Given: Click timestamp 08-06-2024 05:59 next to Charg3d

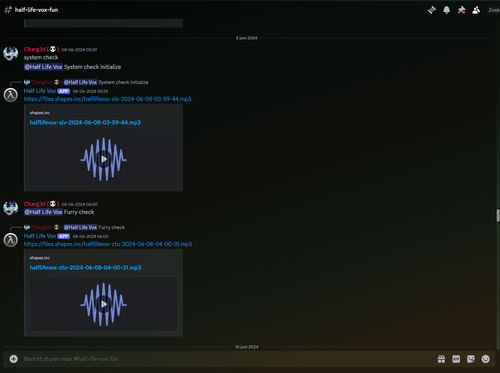Looking at the screenshot, I should [79, 50].
